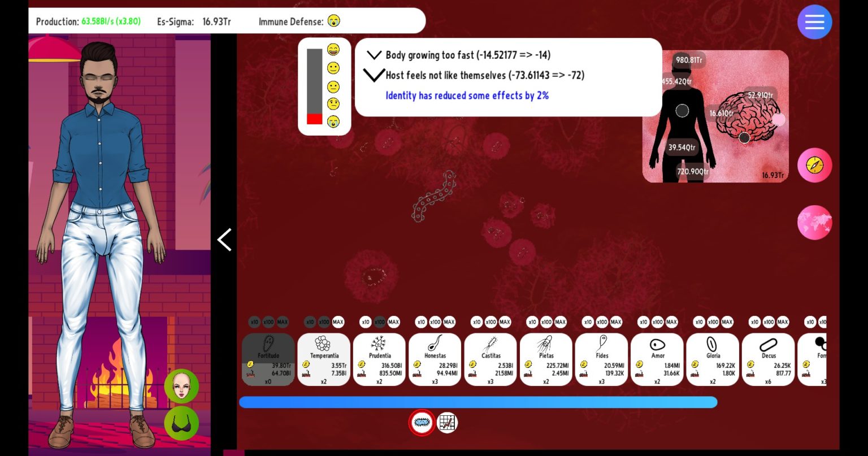
Task: Click the face customization icon
Action: point(181,386)
